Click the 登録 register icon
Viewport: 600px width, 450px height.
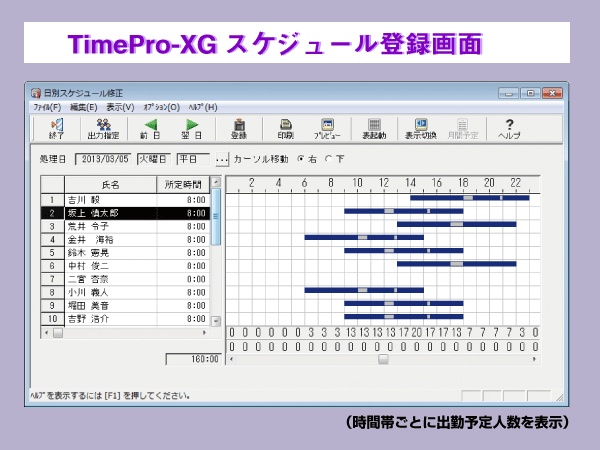click(239, 129)
